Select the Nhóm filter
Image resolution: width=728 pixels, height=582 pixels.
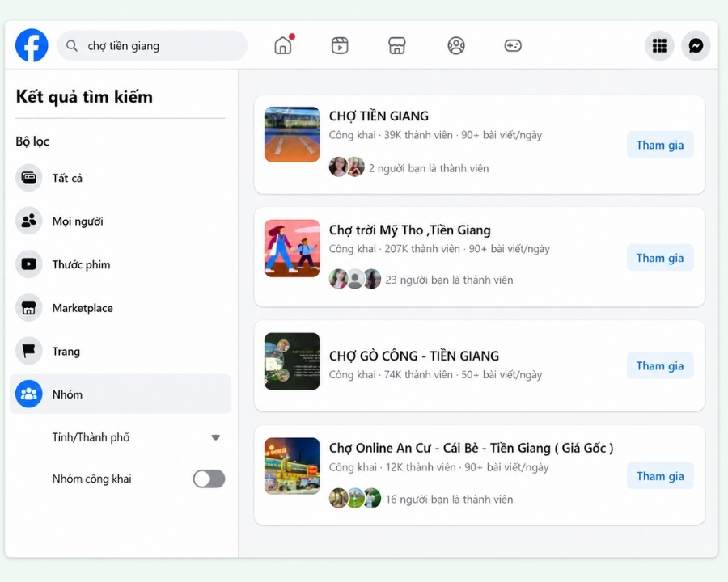[x=121, y=394]
